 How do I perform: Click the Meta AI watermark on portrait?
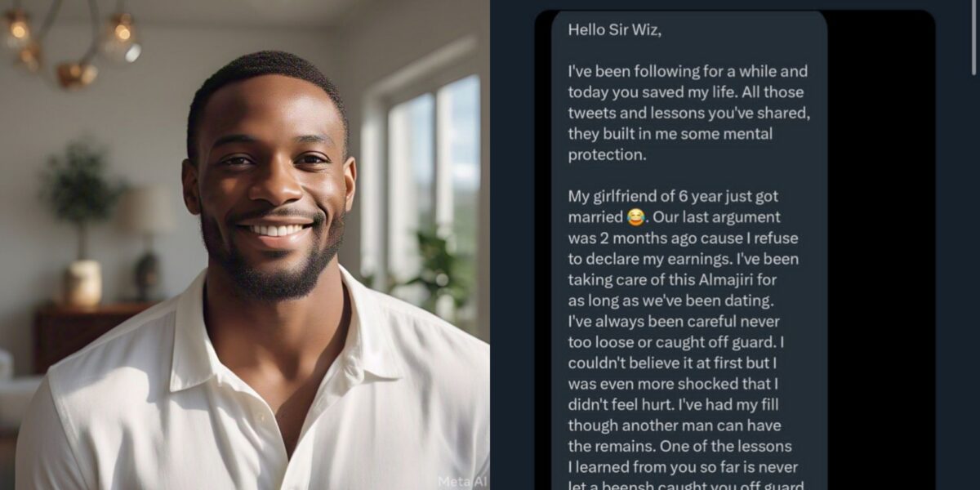click(463, 481)
